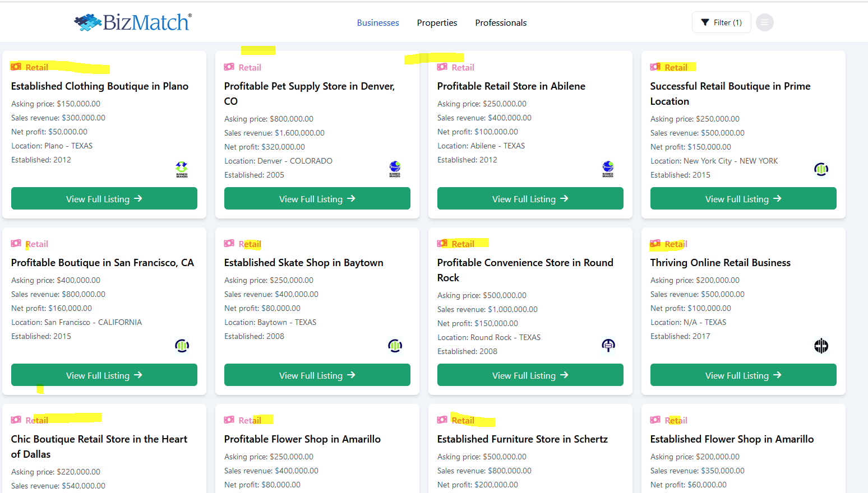Open the Filter (1) button
868x493 pixels.
[x=721, y=22]
